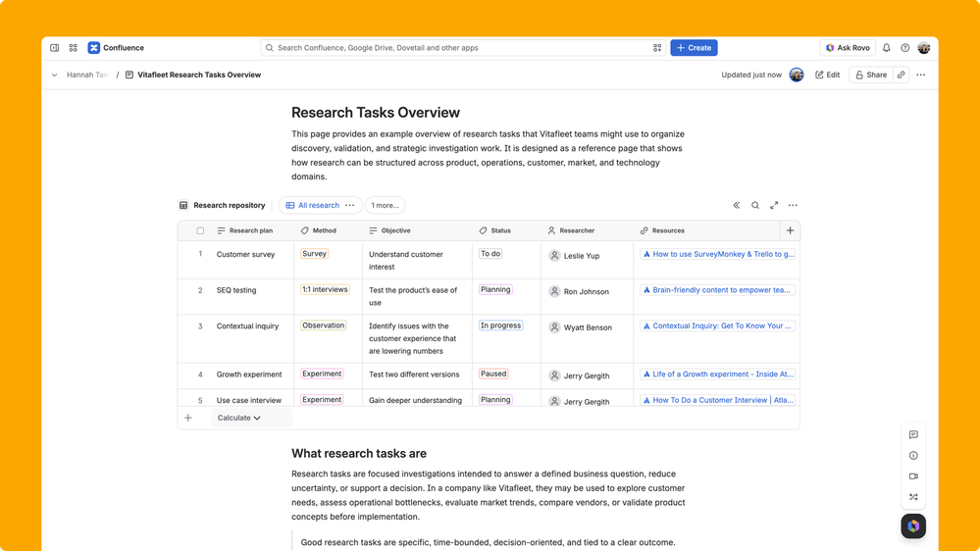
Task: Click the Share button
Action: click(871, 75)
